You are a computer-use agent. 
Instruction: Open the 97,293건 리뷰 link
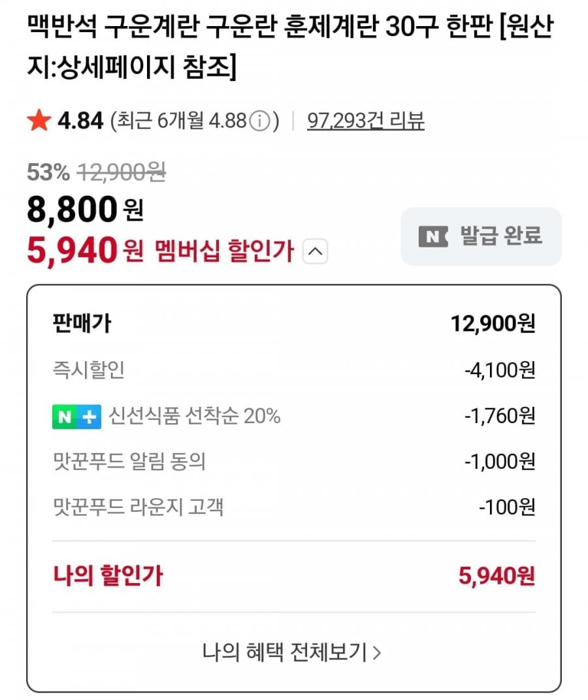(365, 121)
